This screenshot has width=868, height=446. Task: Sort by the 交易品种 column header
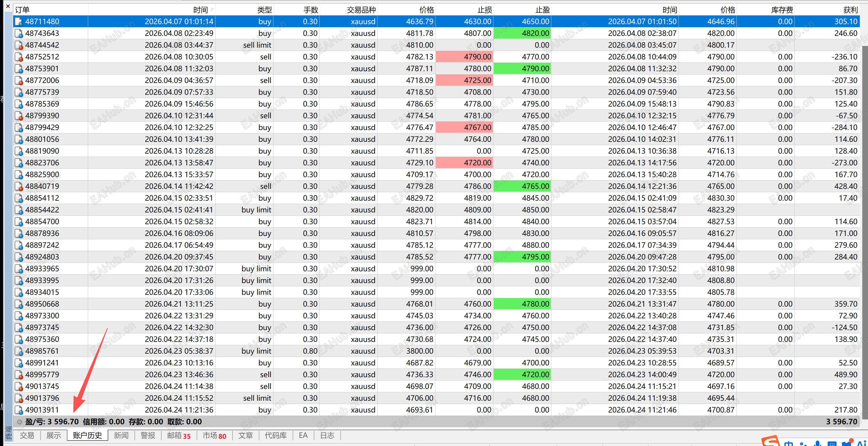tap(361, 10)
